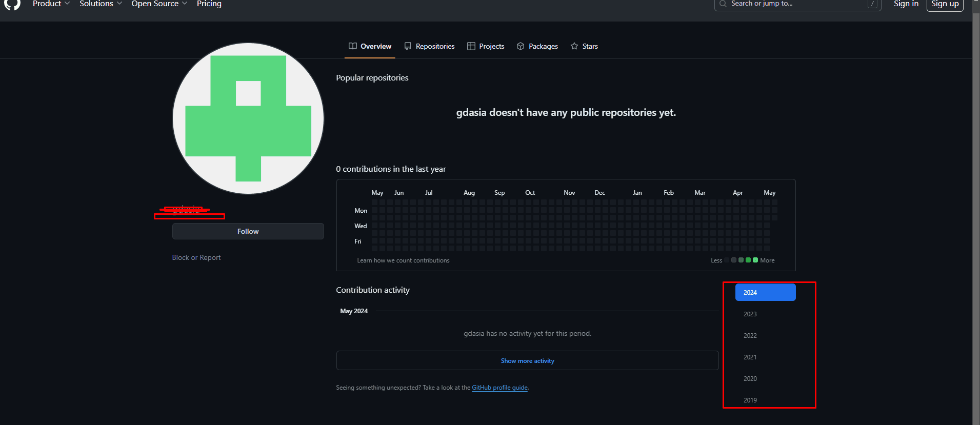Click the Stars star icon
Image resolution: width=980 pixels, height=425 pixels.
[x=574, y=46]
